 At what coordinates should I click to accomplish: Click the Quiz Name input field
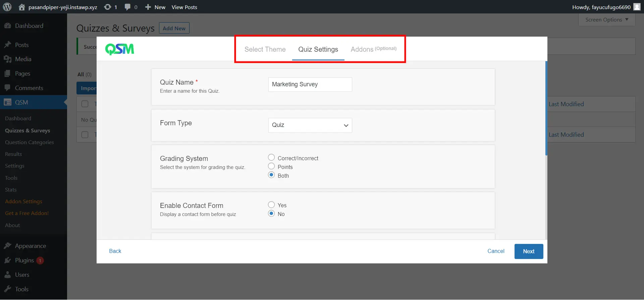point(310,85)
